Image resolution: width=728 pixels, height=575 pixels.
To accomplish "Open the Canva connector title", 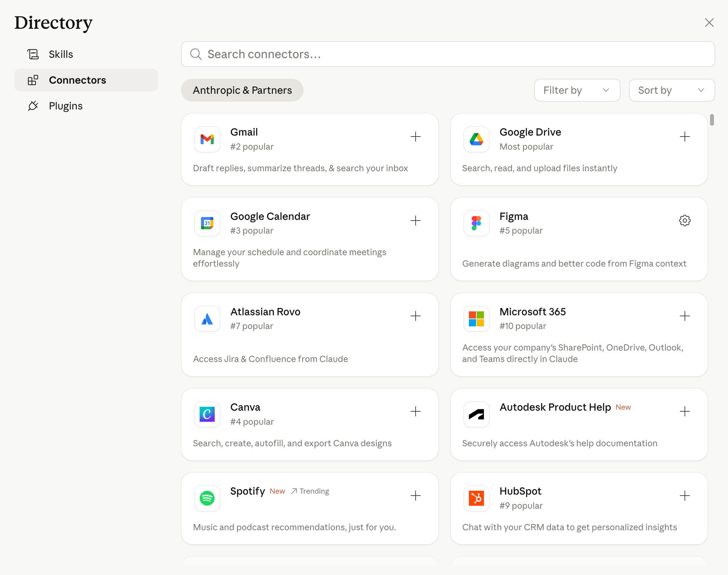I will [x=245, y=407].
